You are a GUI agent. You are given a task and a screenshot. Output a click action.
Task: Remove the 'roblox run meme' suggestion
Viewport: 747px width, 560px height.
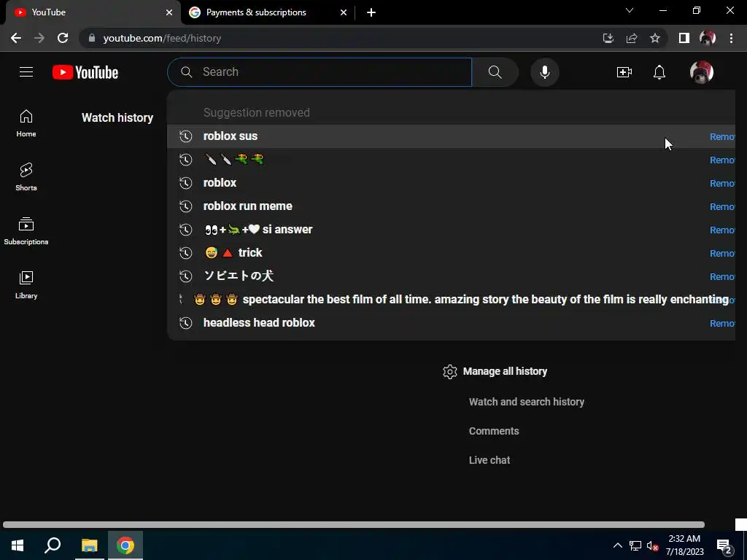tap(722, 206)
